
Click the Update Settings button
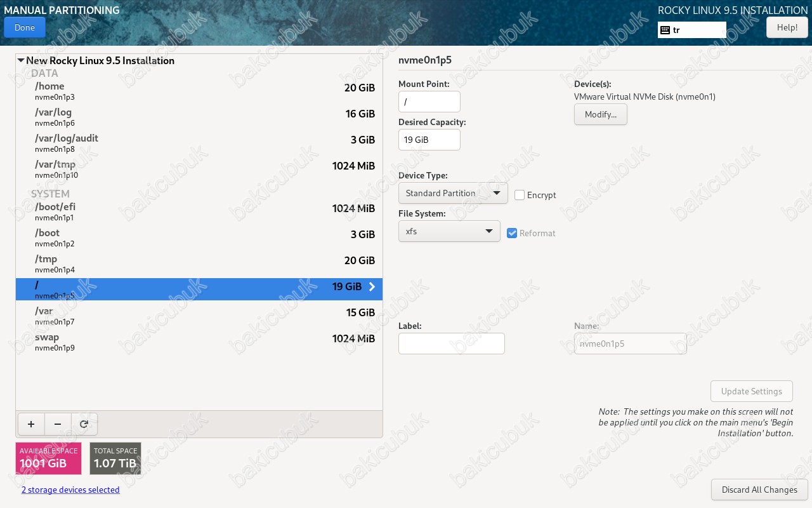click(752, 391)
